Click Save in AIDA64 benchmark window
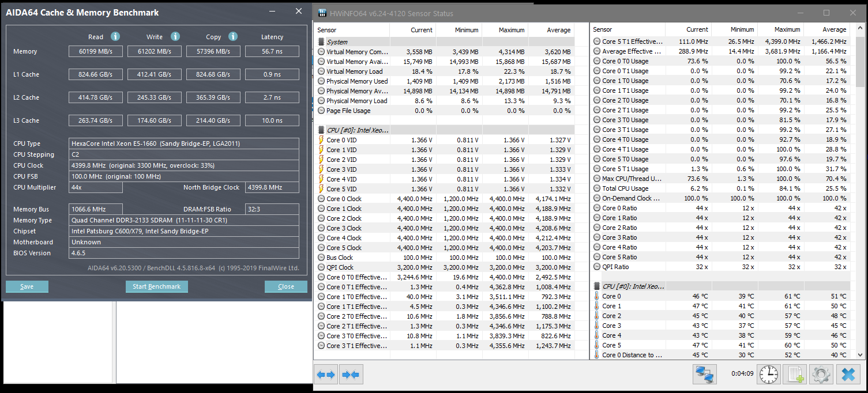Viewport: 868px width, 393px height. (x=27, y=286)
